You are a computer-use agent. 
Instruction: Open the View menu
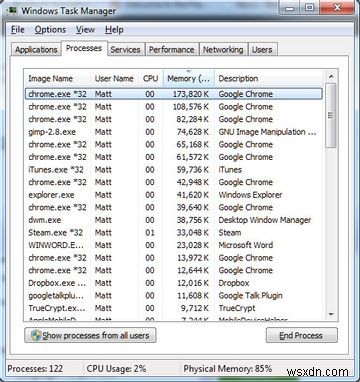(85, 30)
